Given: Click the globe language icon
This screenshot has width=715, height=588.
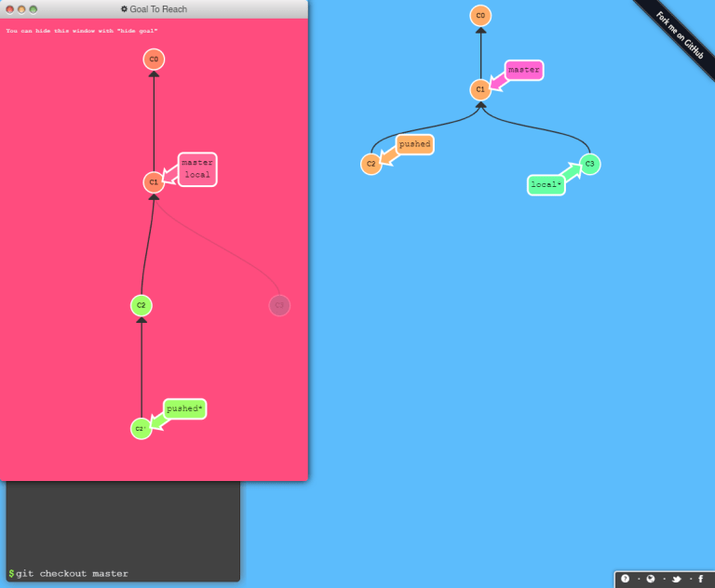Looking at the screenshot, I should point(651,579).
